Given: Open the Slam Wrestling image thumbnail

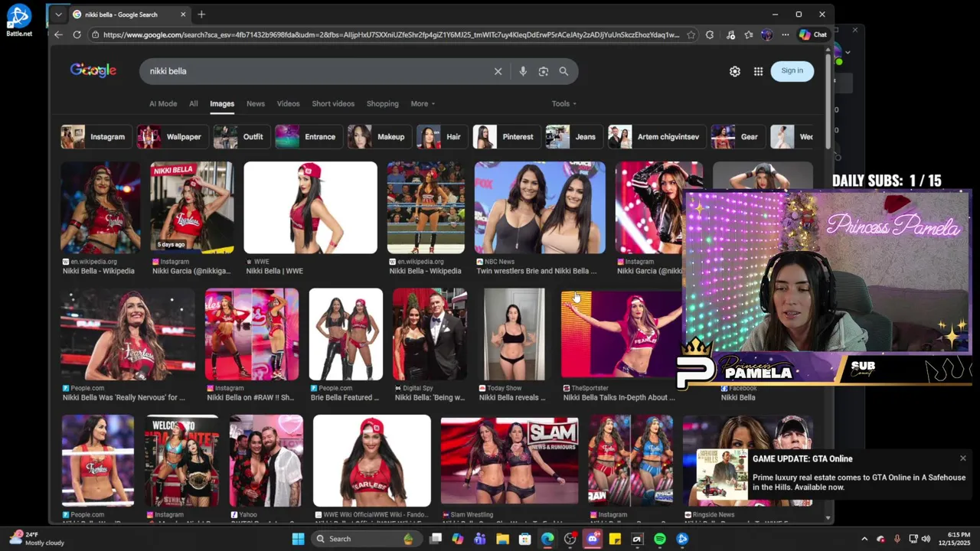Looking at the screenshot, I should click(509, 460).
